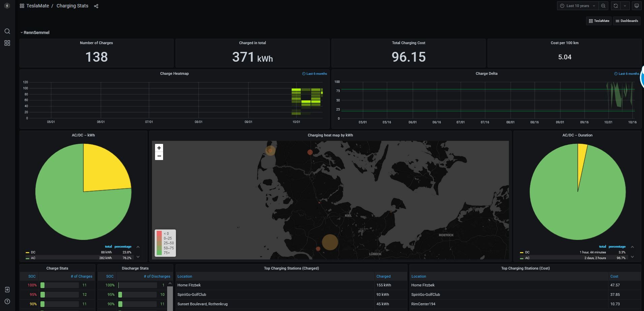Viewport: 644px width, 311px height.
Task: Open the search icon in sidebar
Action: point(7,31)
